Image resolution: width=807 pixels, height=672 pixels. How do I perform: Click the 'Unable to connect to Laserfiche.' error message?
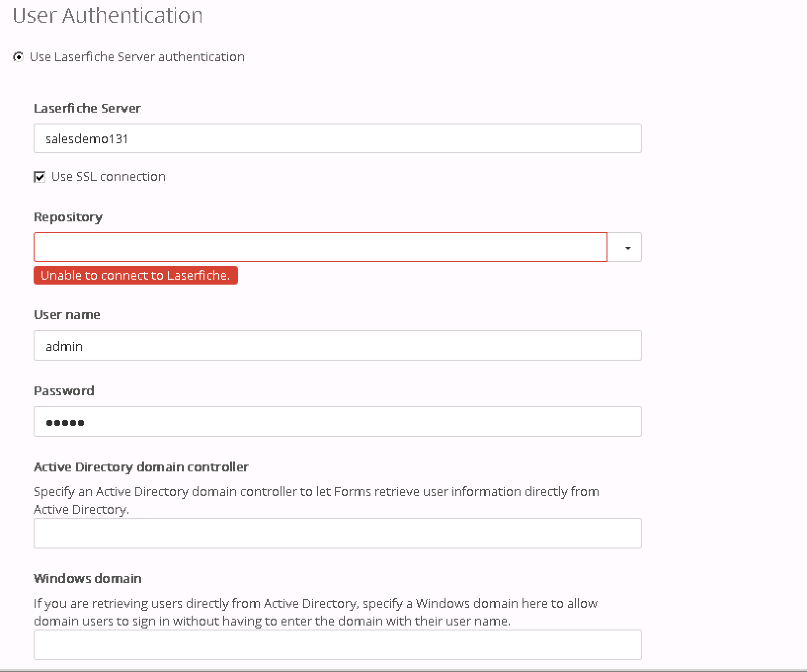pyautogui.click(x=136, y=275)
